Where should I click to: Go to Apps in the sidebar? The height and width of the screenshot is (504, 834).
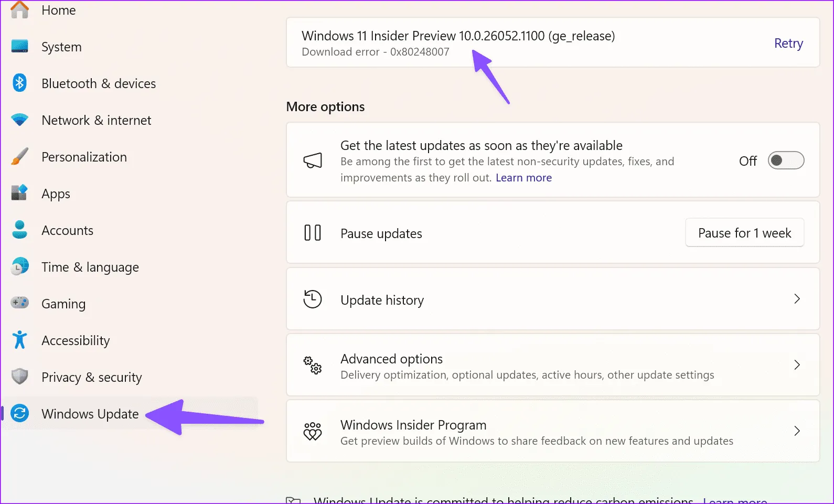pyautogui.click(x=56, y=194)
